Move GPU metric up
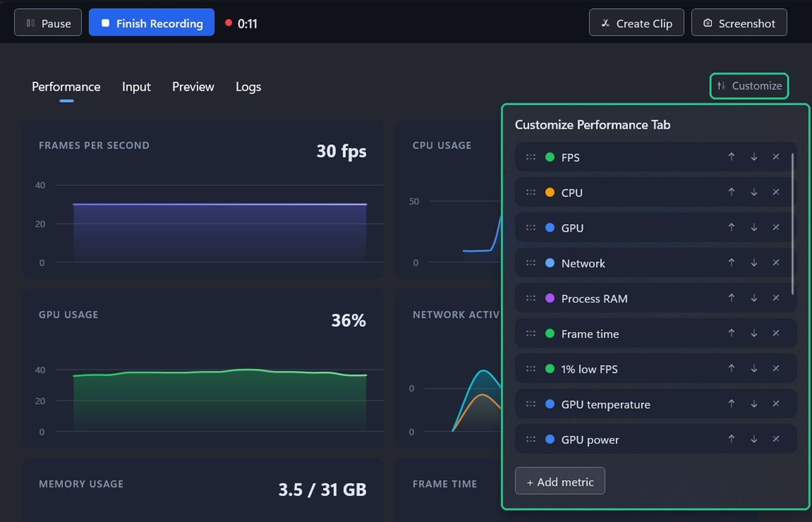This screenshot has height=522, width=812. pyautogui.click(x=731, y=227)
